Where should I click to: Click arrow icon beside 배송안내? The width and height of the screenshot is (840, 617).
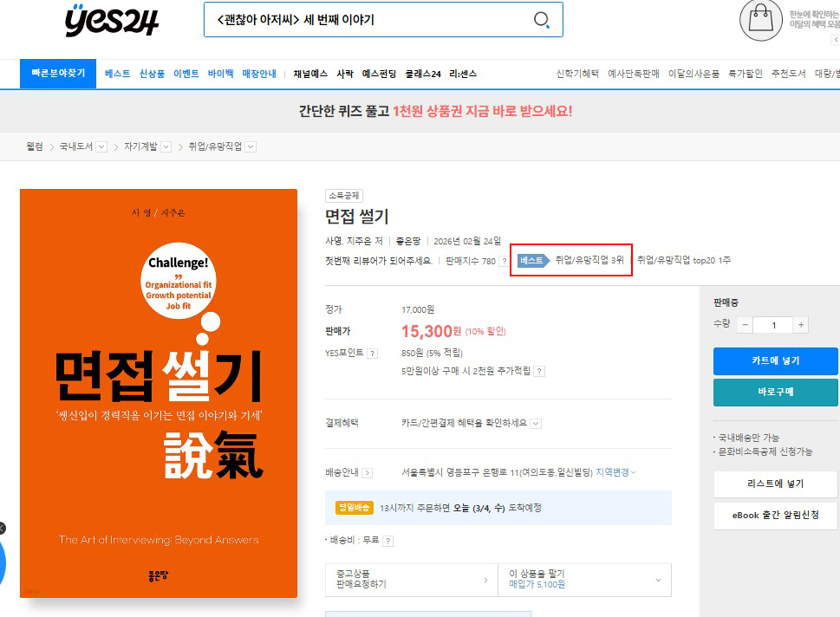click(x=367, y=473)
